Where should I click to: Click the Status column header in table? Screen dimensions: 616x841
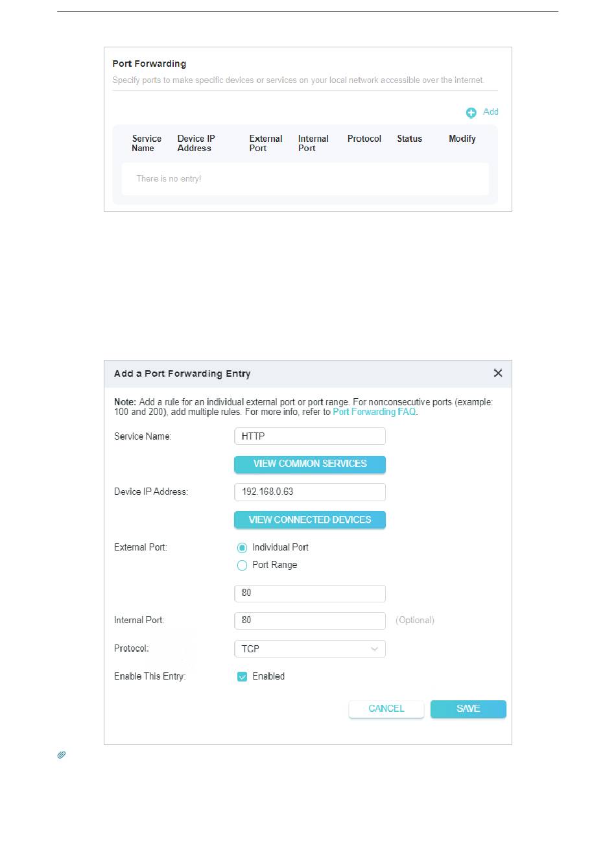point(409,139)
